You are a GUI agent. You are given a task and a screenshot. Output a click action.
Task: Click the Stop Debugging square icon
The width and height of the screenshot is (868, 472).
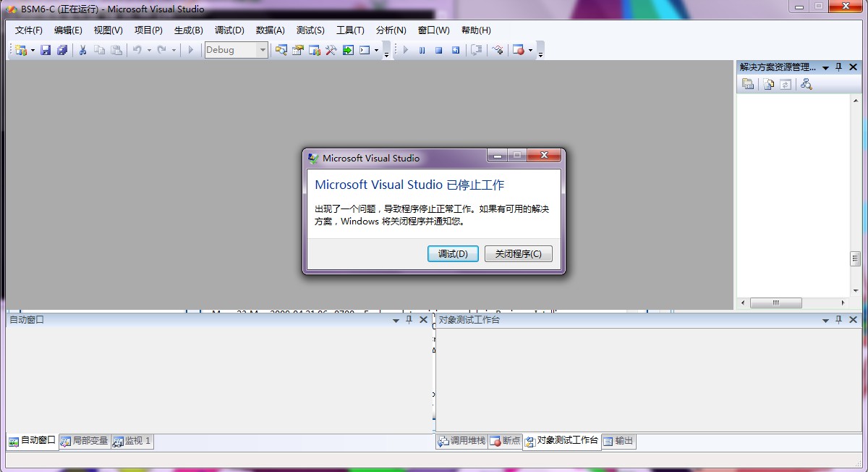tap(439, 50)
